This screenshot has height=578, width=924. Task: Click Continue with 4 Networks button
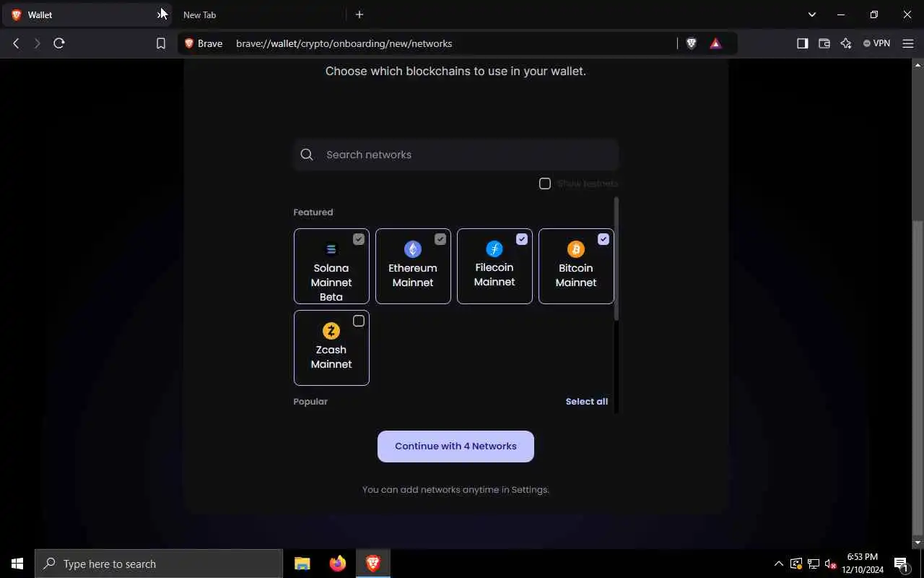456,447
